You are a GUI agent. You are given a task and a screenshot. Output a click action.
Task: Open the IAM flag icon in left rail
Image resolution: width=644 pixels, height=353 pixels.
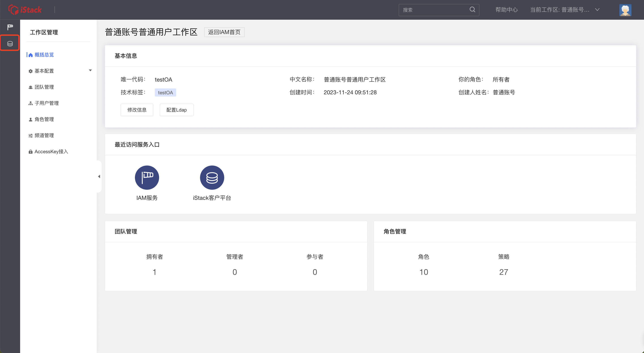(10, 27)
